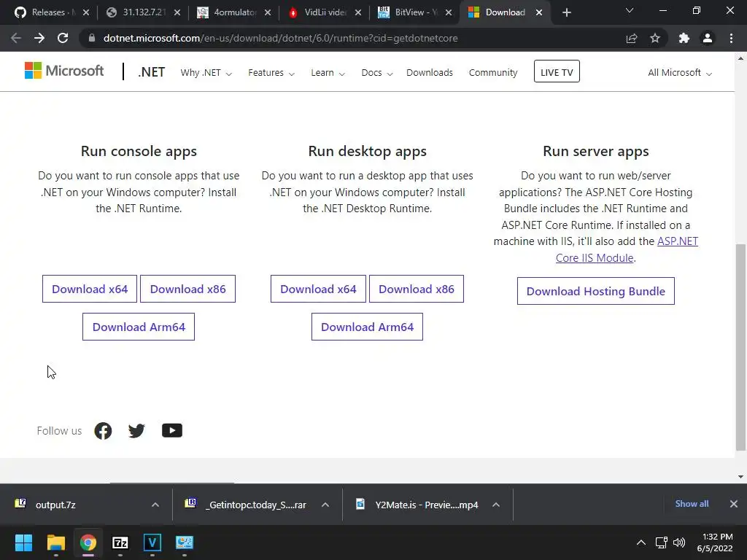Open 7-Zip from the taskbar
The width and height of the screenshot is (747, 560).
[120, 542]
